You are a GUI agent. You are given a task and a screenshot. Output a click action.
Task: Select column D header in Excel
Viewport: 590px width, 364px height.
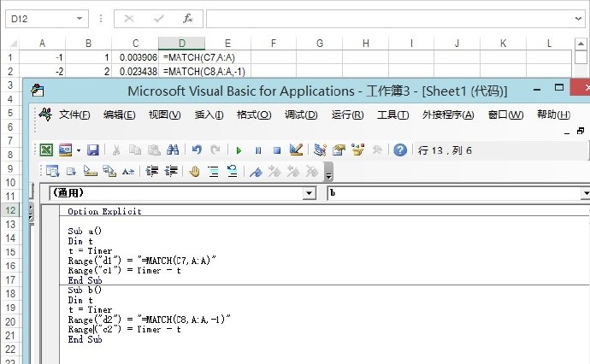182,44
